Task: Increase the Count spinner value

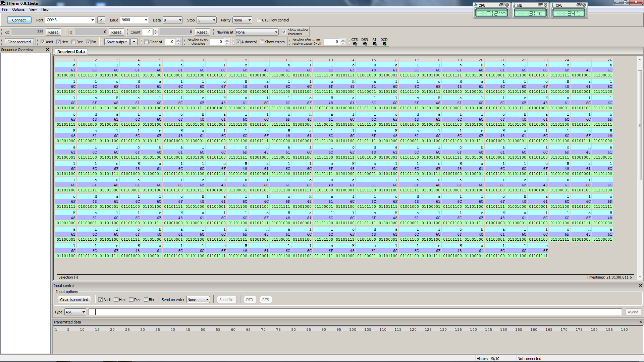Action: tap(155, 31)
